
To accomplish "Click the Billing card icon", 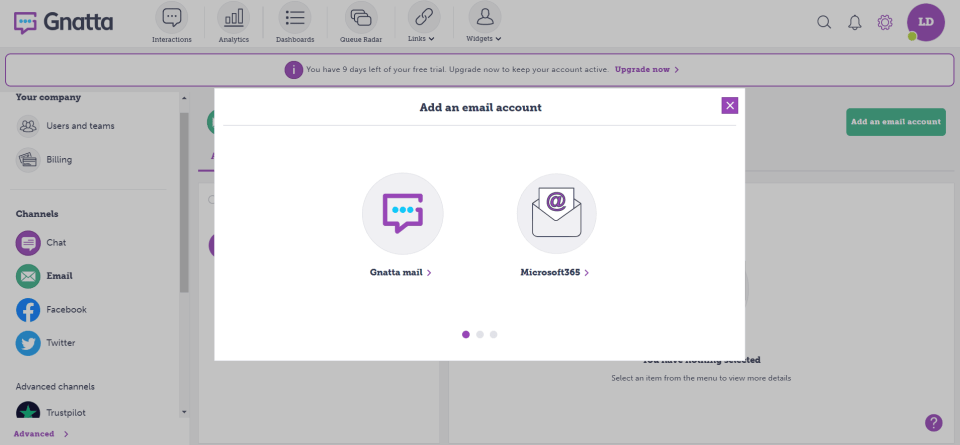I will pos(28,160).
